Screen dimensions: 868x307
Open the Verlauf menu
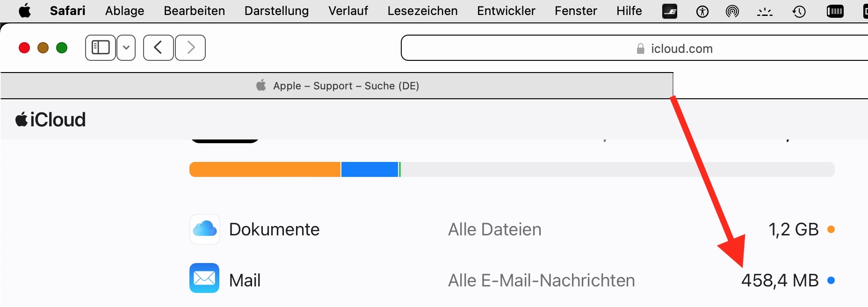click(348, 11)
